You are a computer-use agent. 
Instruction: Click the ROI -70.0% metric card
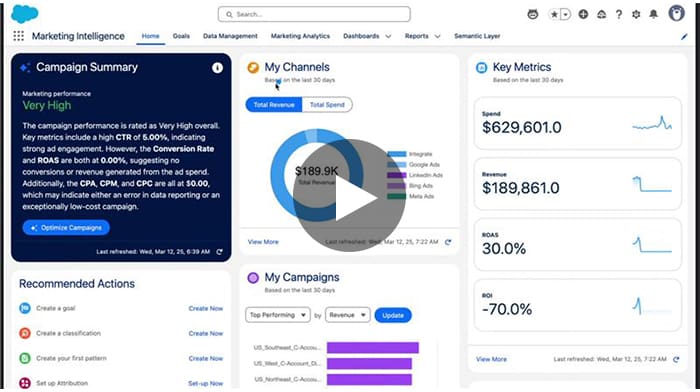pyautogui.click(x=577, y=305)
